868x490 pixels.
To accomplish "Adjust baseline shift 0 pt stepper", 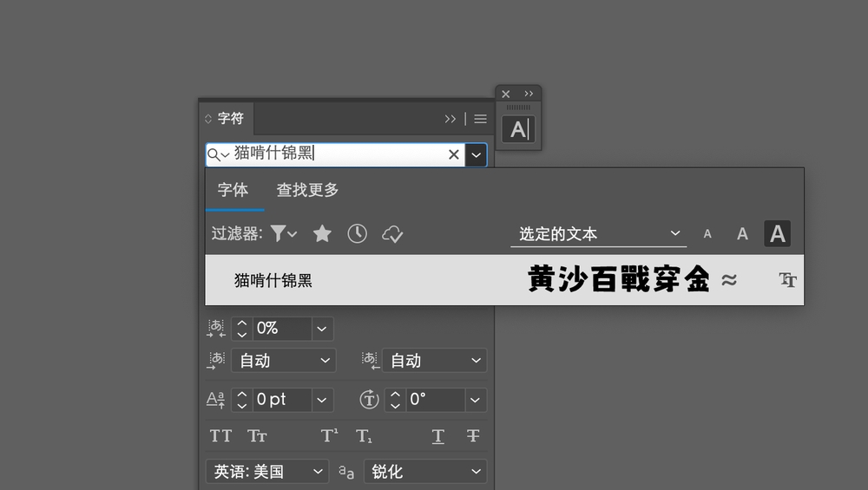I will pyautogui.click(x=242, y=399).
